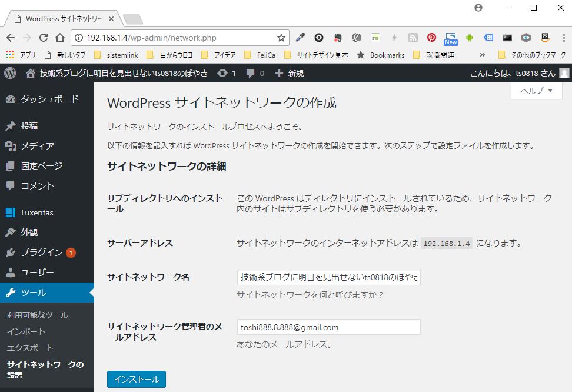Screen dimensions: 572x392
Task: Open エクスポート submenu item
Action: 30,348
